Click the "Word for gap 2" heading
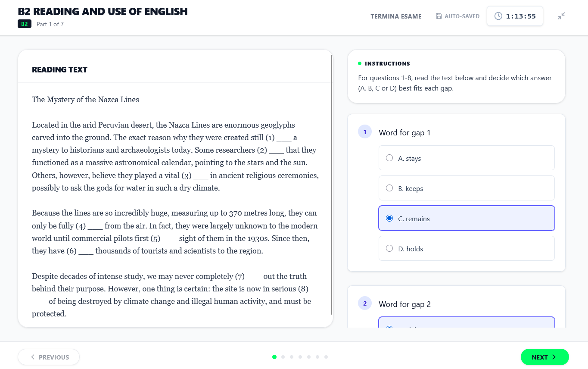Image resolution: width=588 pixels, height=369 pixels. click(404, 304)
